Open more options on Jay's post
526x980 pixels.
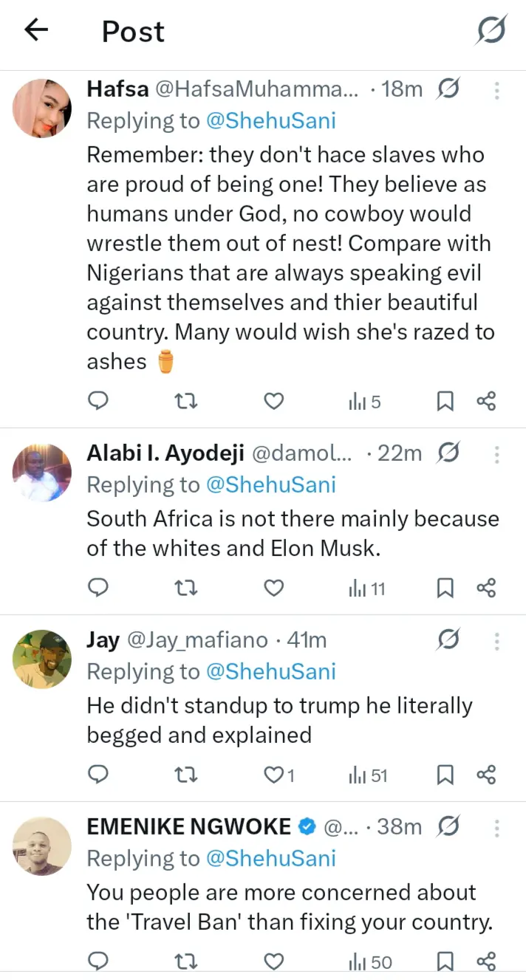[496, 640]
